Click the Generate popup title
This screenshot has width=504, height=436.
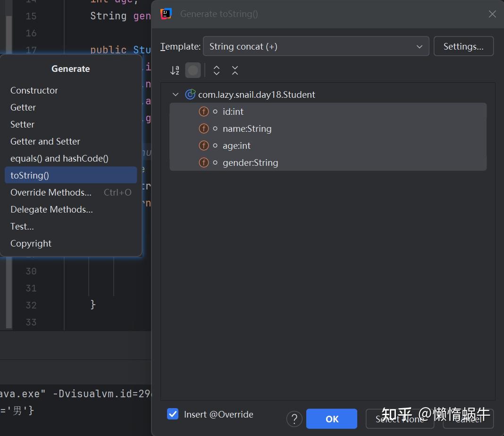click(70, 68)
